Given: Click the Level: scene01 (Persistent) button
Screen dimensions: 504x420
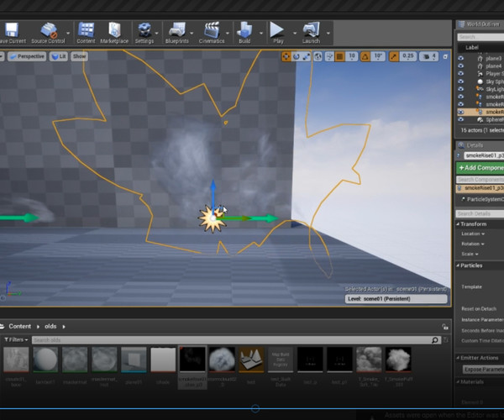Looking at the screenshot, I should (x=396, y=299).
